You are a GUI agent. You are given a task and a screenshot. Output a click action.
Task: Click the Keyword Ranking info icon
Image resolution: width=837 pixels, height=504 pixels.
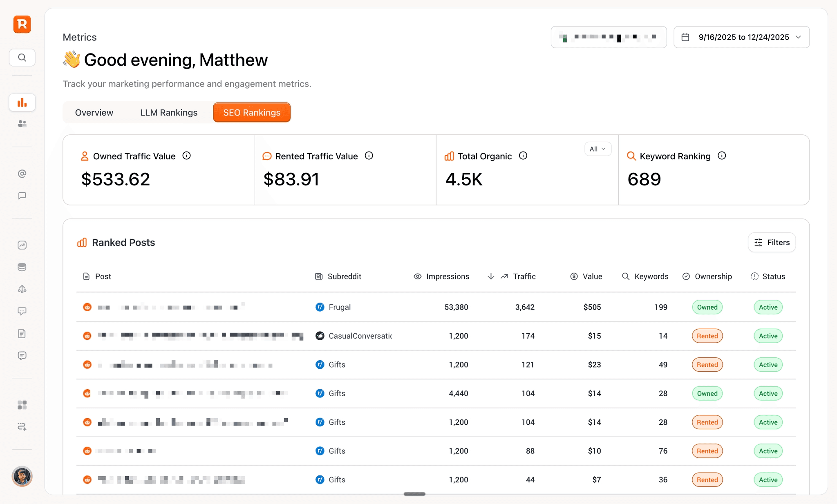tap(722, 156)
